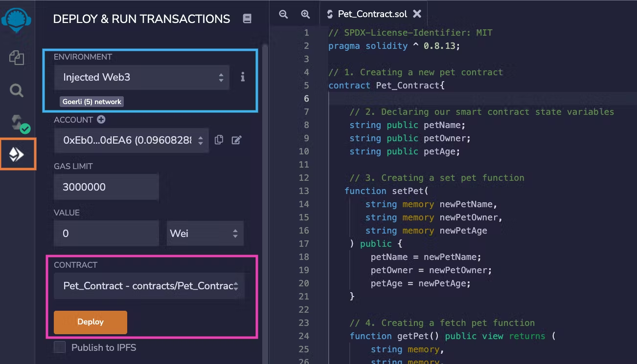Open the File Explorer sidebar icon

(17, 58)
